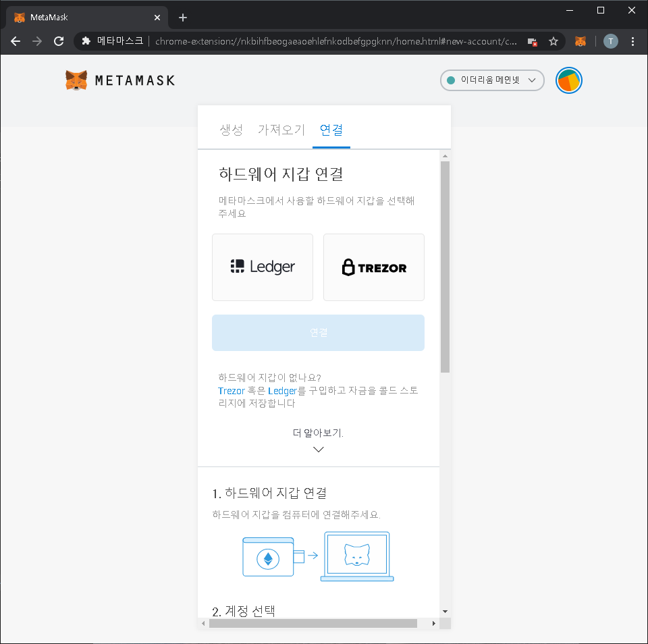Choose the Ledger hardware wallet

tap(263, 267)
